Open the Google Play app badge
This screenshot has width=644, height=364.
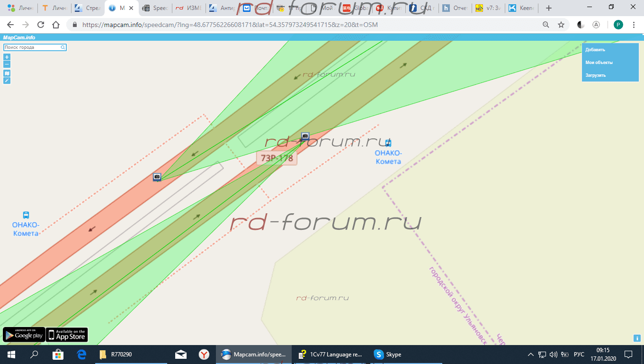(x=24, y=335)
